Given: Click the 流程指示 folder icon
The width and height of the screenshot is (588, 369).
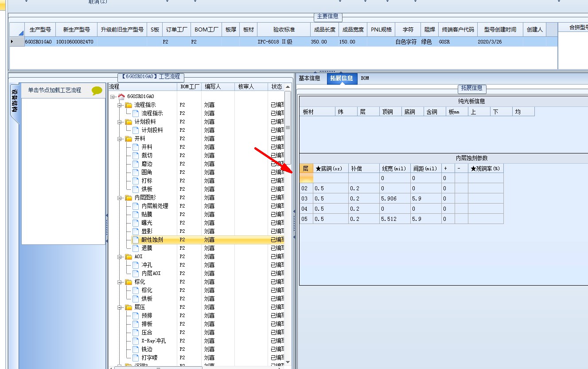Looking at the screenshot, I should click(129, 105).
